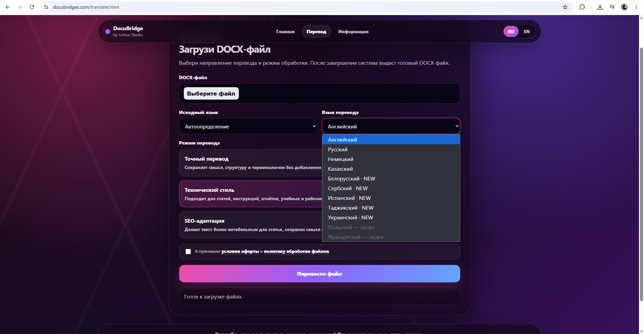Click the Перевести файл button

[320, 274]
